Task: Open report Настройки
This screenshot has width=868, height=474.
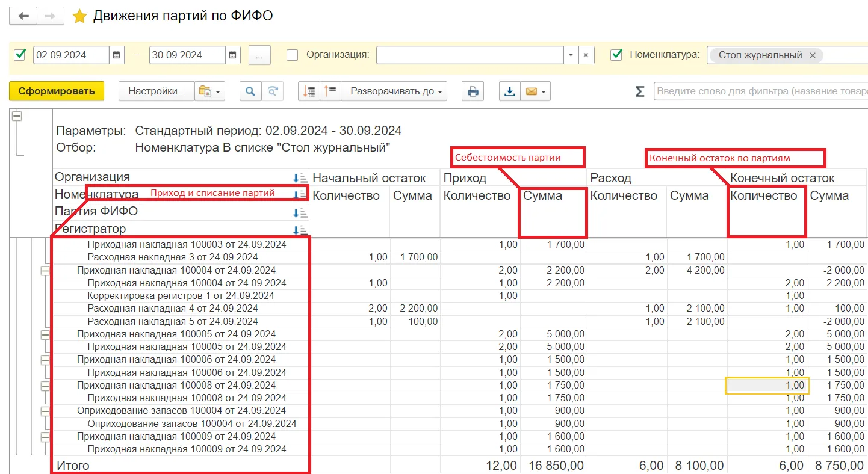Action: point(157,91)
